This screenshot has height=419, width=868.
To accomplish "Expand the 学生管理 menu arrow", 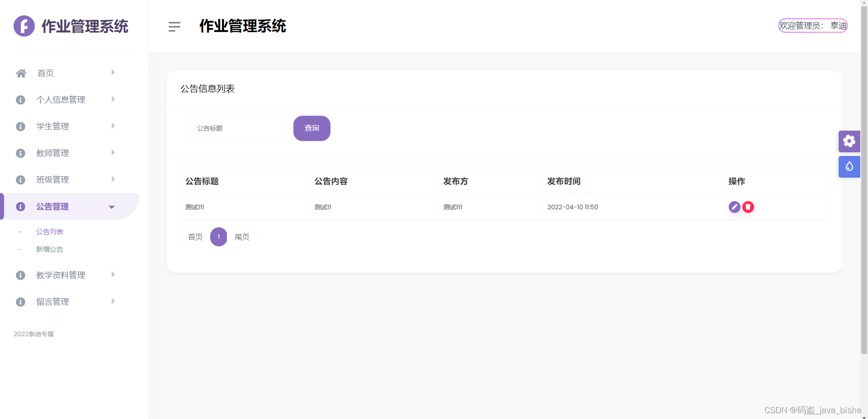I will [x=113, y=126].
